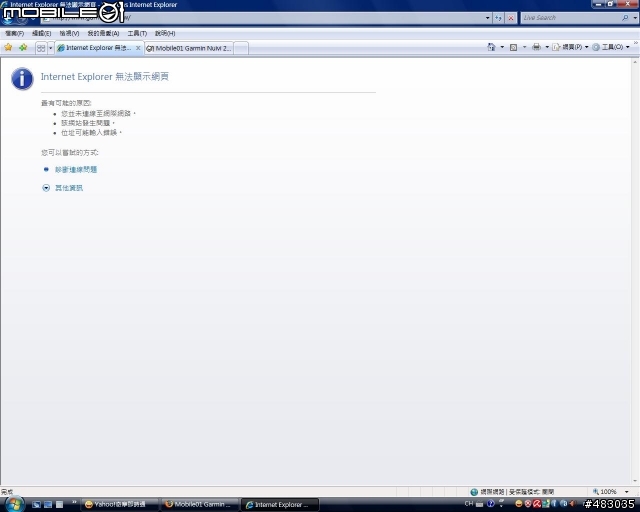Viewport: 640px width, 512px height.
Task: Select Internet Explorer taskbar button
Action: click(280, 505)
